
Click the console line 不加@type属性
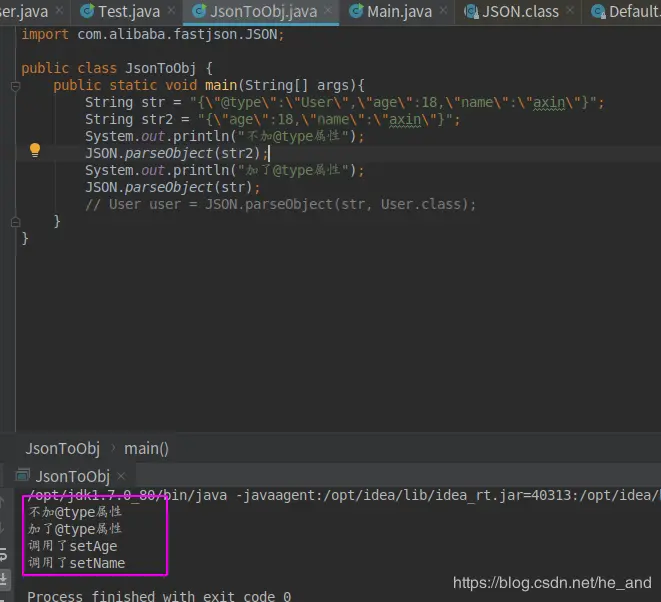pos(75,512)
